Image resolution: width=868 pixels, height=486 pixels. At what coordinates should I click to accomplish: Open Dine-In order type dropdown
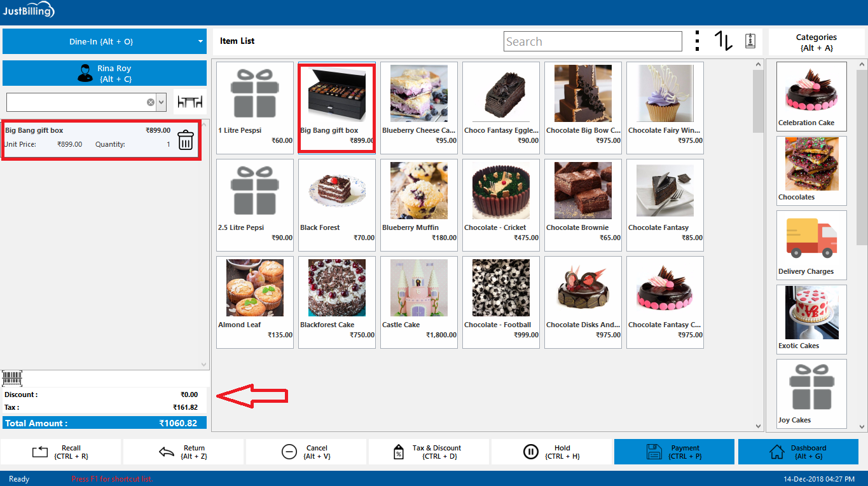click(x=105, y=41)
